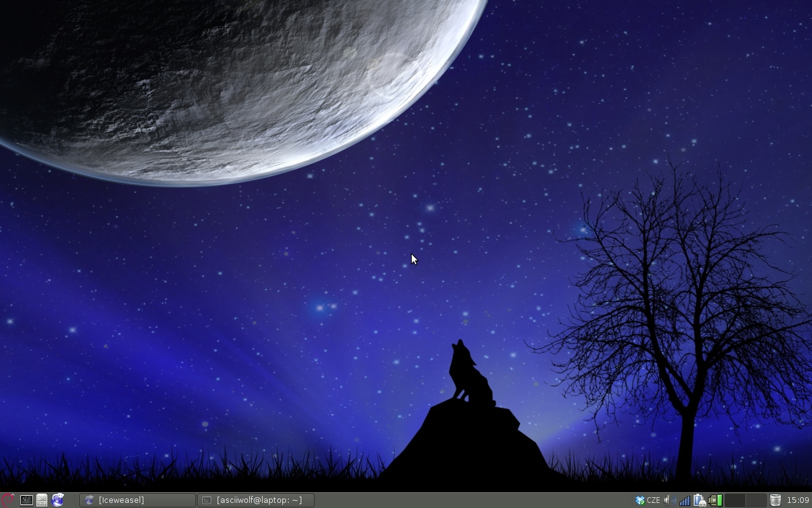Launch the Iceweasel browser from the panel
Viewport: 812px width, 508px height.
pyautogui.click(x=58, y=500)
